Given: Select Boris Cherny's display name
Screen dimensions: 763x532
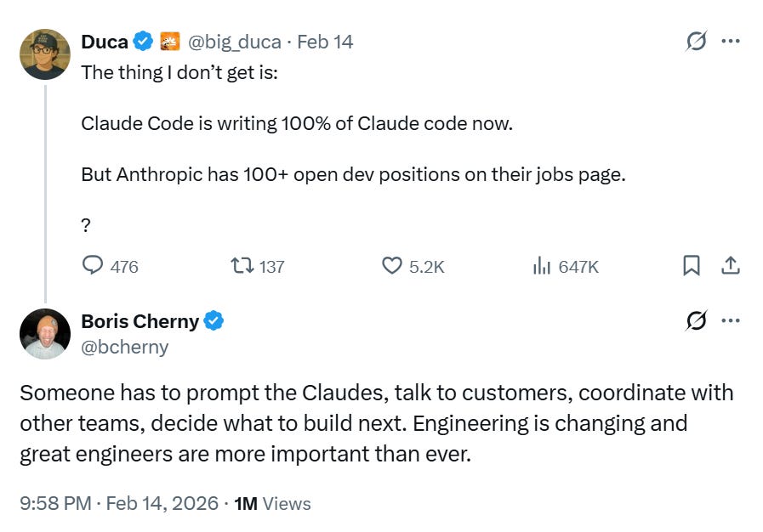Looking at the screenshot, I should pos(141,321).
